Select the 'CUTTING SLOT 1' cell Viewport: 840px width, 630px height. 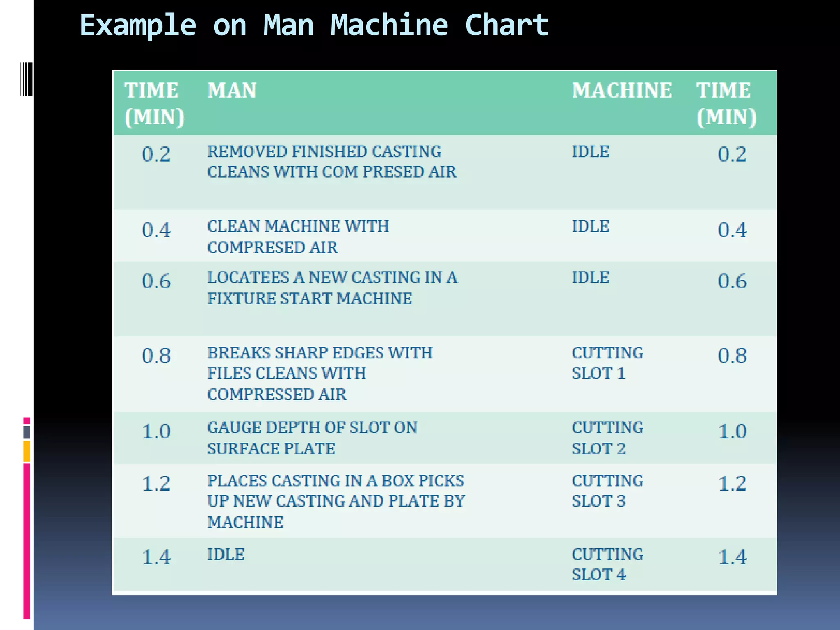pos(607,363)
